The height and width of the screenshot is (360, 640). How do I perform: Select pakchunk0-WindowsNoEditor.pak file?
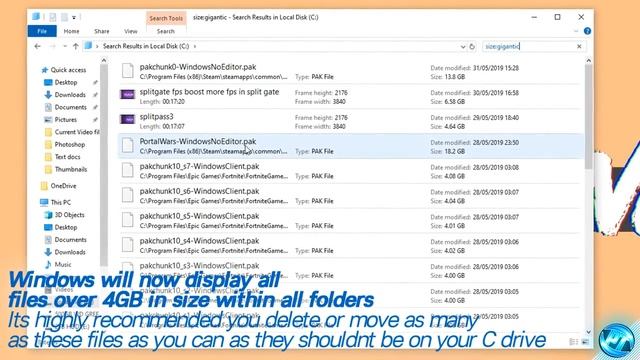pos(350,71)
